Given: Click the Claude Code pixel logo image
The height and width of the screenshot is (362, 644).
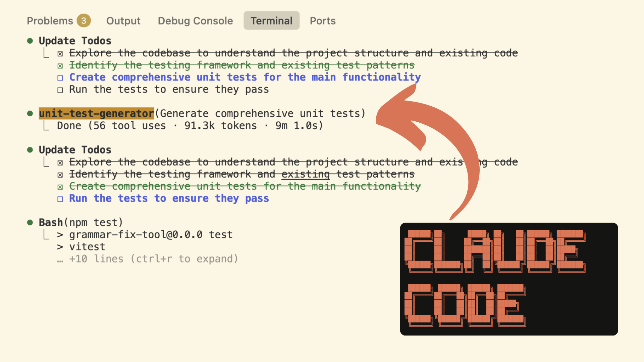Looking at the screenshot, I should coord(509,279).
